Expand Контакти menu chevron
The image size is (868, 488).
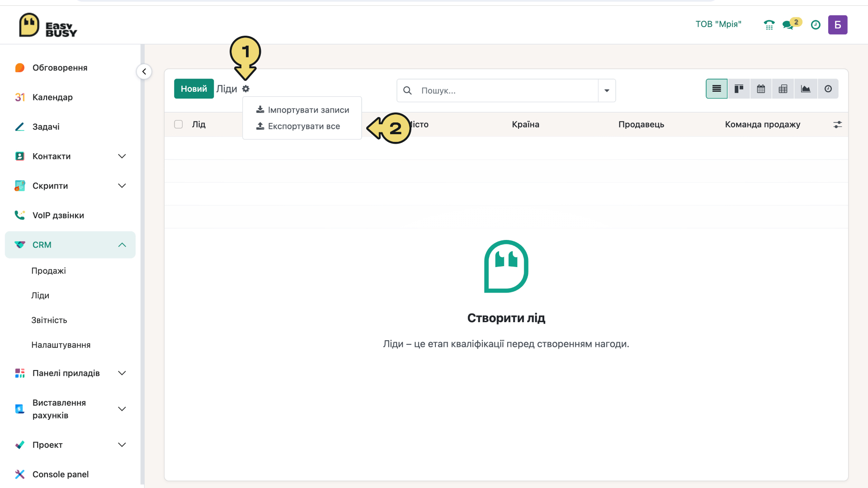click(x=122, y=156)
